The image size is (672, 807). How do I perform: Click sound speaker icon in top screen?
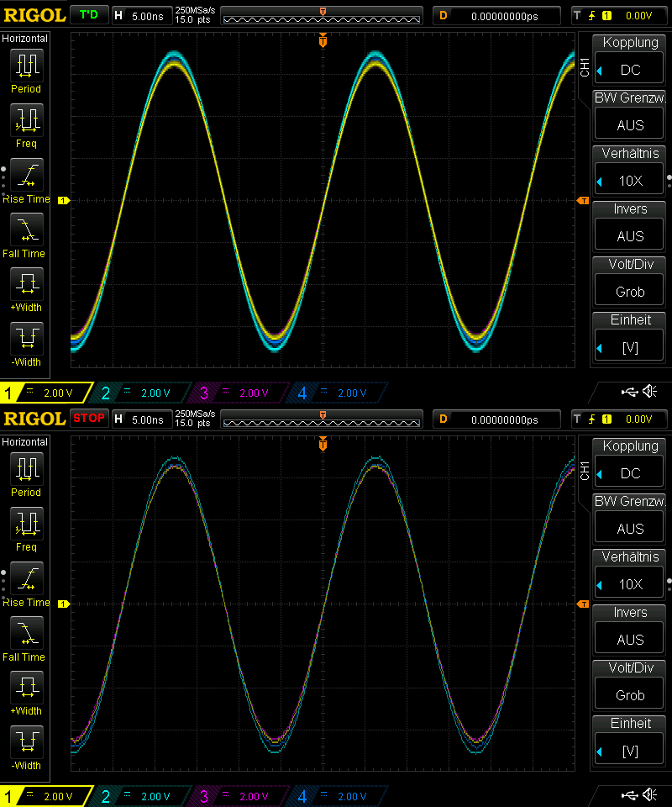[x=650, y=392]
